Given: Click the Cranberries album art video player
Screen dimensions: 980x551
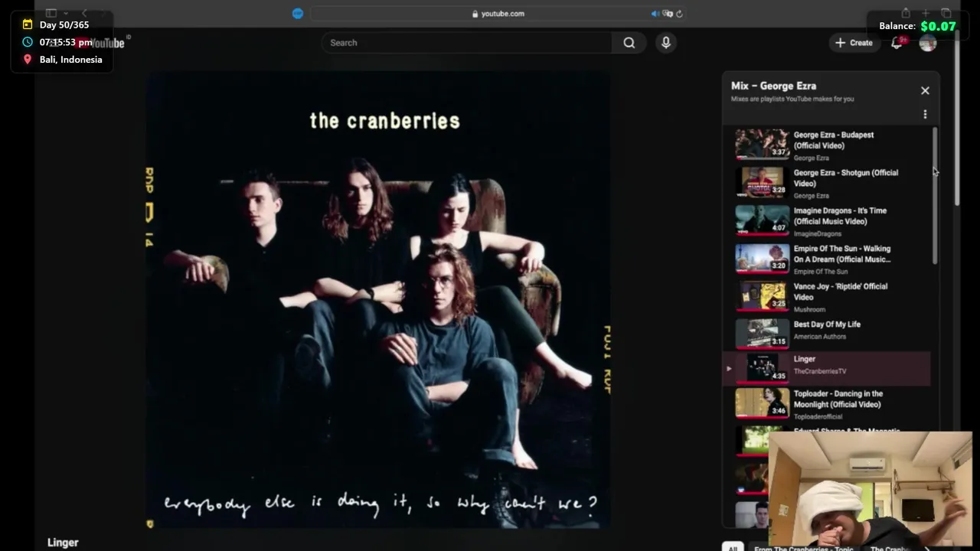Looking at the screenshot, I should pyautogui.click(x=378, y=299).
